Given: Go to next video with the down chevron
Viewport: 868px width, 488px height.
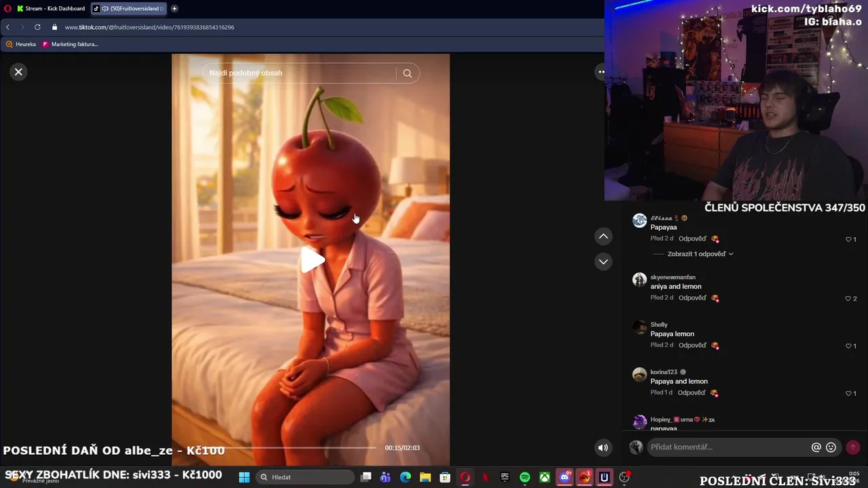Looking at the screenshot, I should [604, 262].
